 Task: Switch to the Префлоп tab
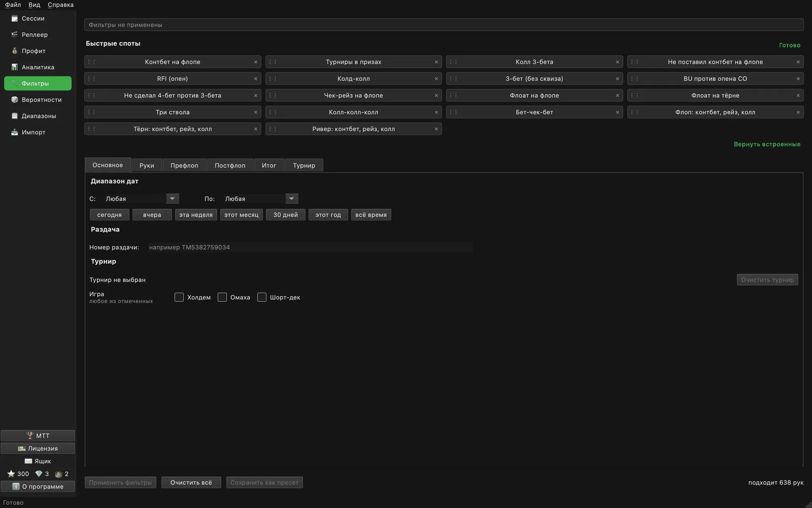[x=184, y=165]
